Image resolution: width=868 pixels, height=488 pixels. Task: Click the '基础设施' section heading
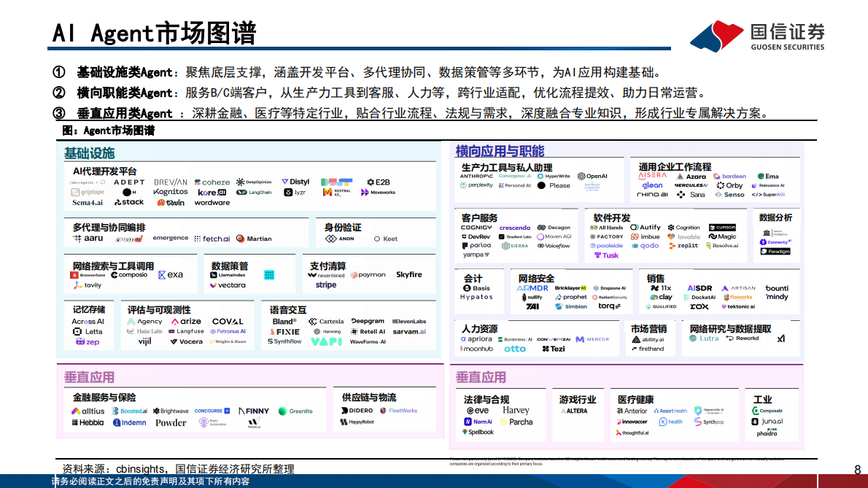tap(89, 153)
